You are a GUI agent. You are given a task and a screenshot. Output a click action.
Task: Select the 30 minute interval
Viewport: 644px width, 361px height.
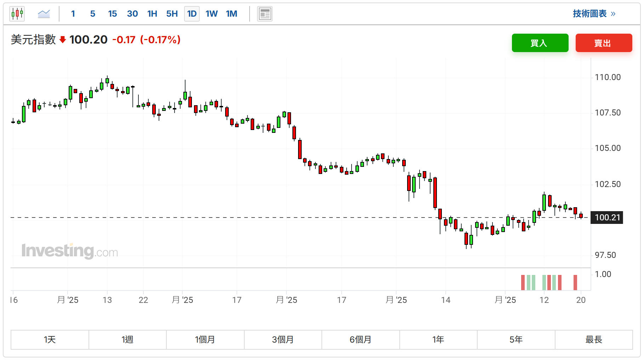132,14
